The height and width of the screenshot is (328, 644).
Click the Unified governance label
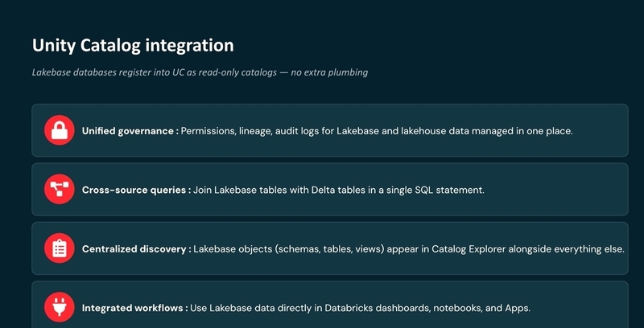coord(130,131)
